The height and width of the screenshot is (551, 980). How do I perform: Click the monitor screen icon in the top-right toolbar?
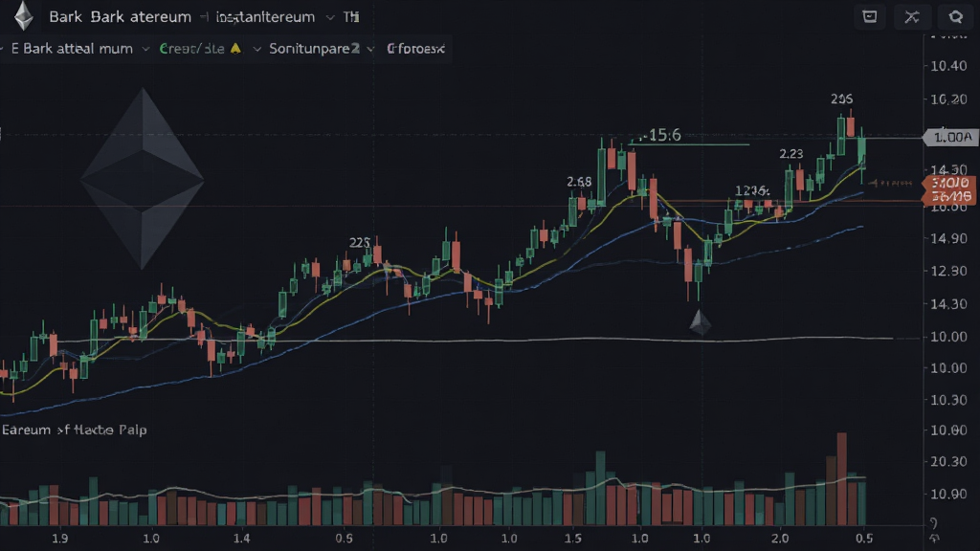click(869, 17)
